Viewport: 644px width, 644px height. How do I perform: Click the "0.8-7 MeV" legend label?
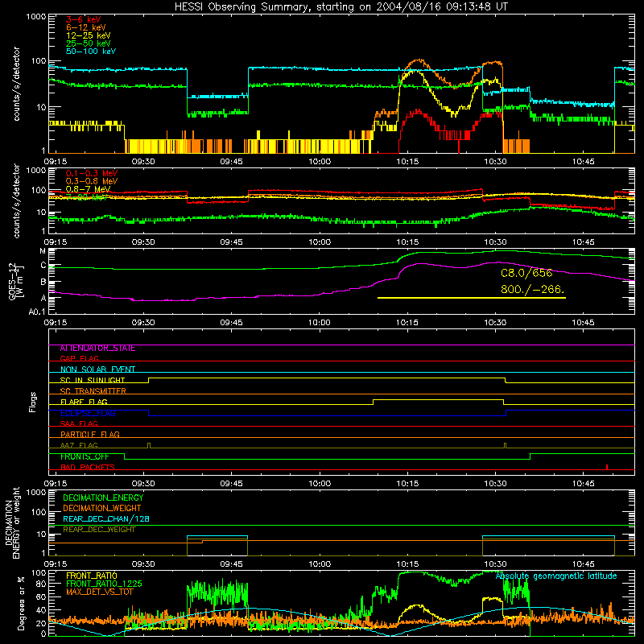click(88, 189)
